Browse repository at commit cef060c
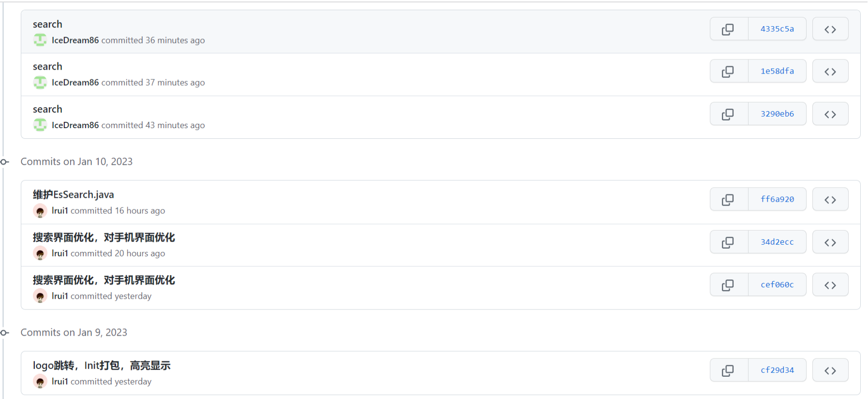868x399 pixels. (x=830, y=285)
